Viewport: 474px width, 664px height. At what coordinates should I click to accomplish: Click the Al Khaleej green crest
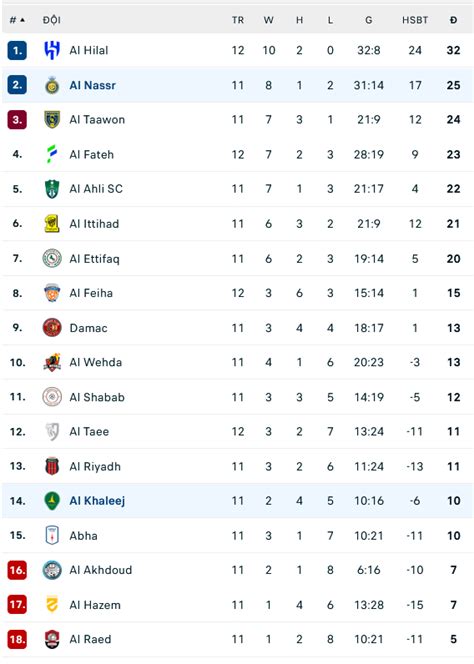tap(52, 501)
